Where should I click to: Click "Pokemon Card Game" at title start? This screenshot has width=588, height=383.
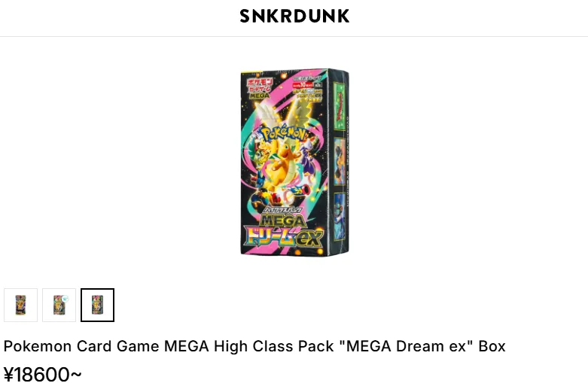[82, 346]
